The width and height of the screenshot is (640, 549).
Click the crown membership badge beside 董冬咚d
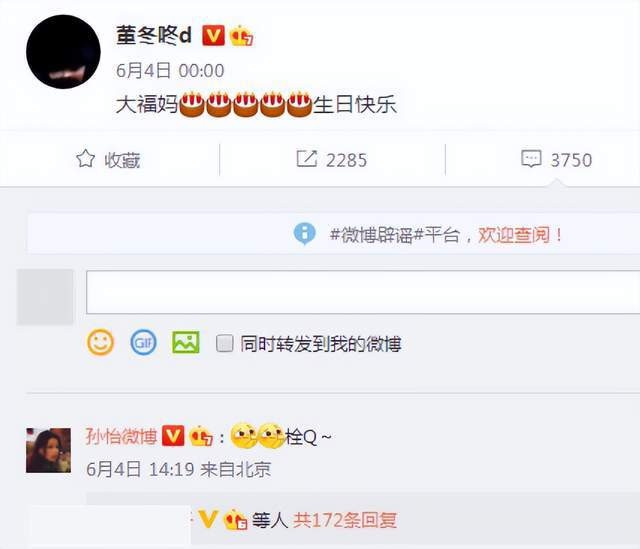tap(242, 36)
